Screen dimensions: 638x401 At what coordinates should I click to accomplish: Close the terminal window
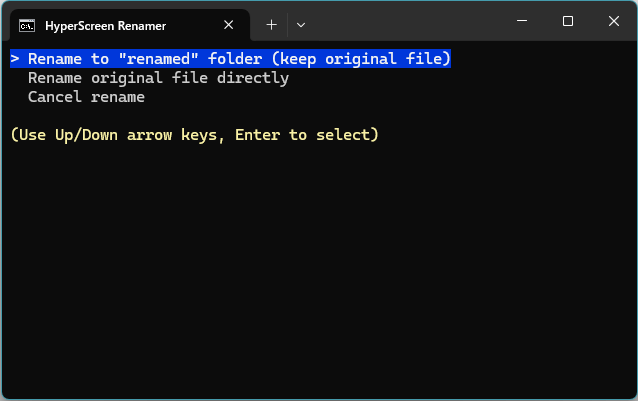tap(614, 21)
